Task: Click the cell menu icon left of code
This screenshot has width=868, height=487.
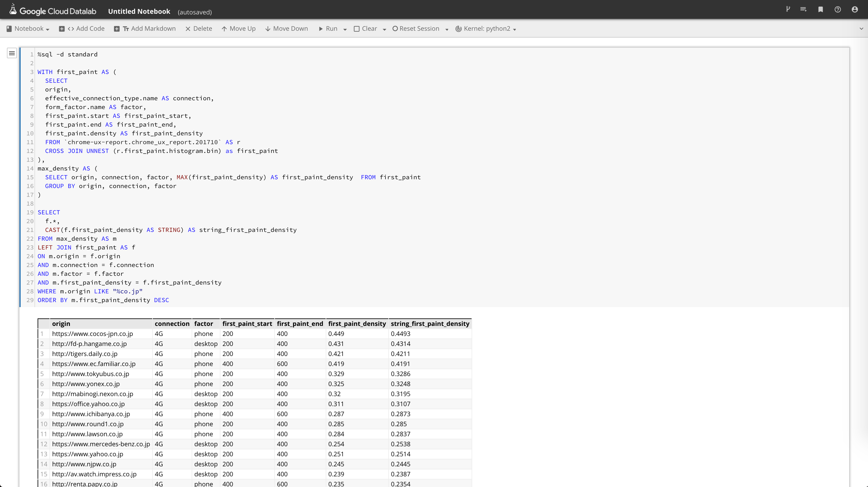Action: [12, 53]
